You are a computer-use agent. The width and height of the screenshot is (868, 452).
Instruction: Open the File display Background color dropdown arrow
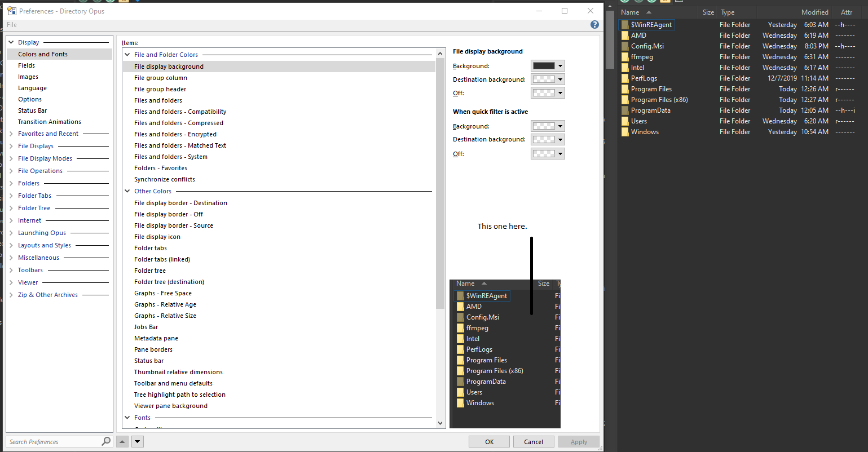point(560,66)
